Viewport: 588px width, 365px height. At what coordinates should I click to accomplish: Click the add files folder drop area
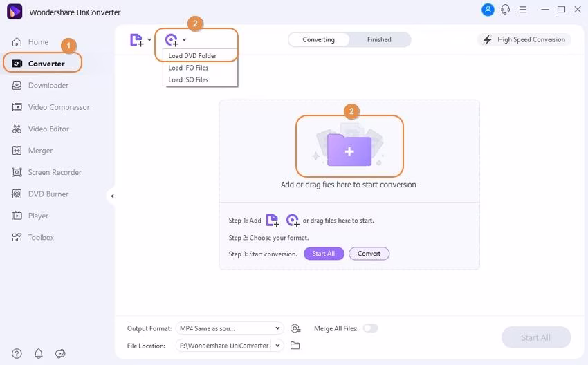pos(349,146)
